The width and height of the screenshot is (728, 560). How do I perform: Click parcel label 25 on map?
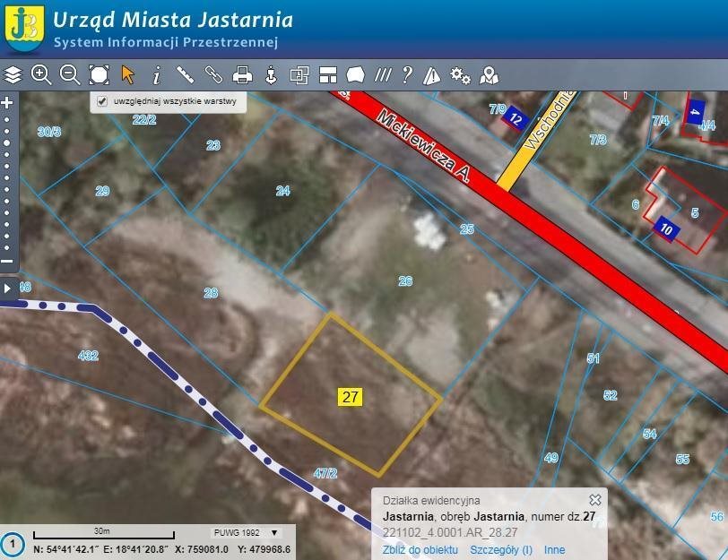[466, 228]
